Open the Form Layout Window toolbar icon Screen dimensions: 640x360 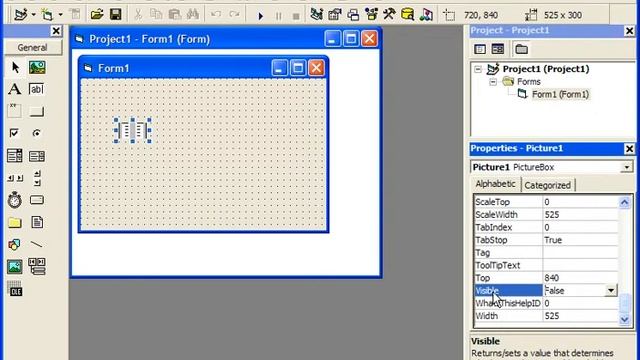click(x=353, y=15)
